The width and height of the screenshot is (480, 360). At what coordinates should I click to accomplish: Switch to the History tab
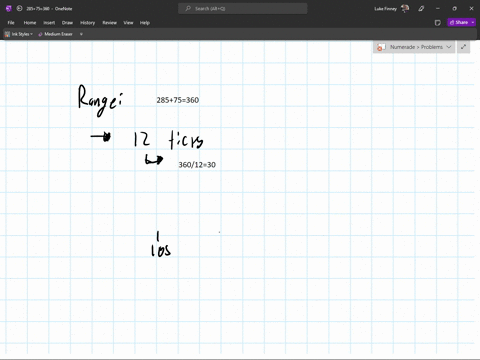pos(88,23)
